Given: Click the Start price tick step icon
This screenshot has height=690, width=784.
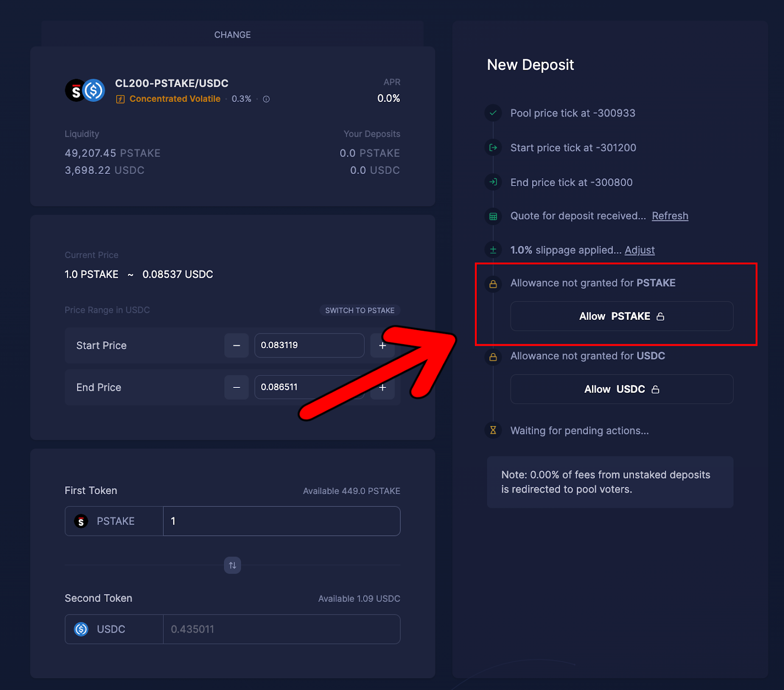Looking at the screenshot, I should [493, 147].
